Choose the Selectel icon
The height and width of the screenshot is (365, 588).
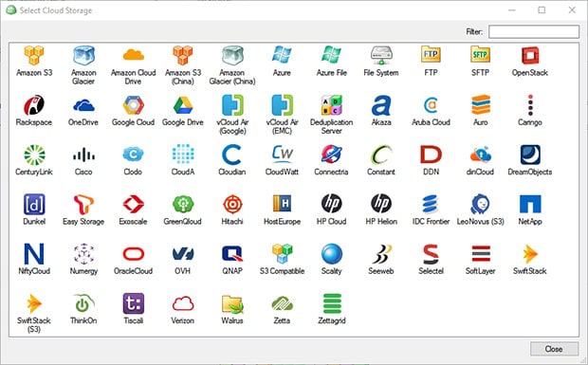[431, 254]
